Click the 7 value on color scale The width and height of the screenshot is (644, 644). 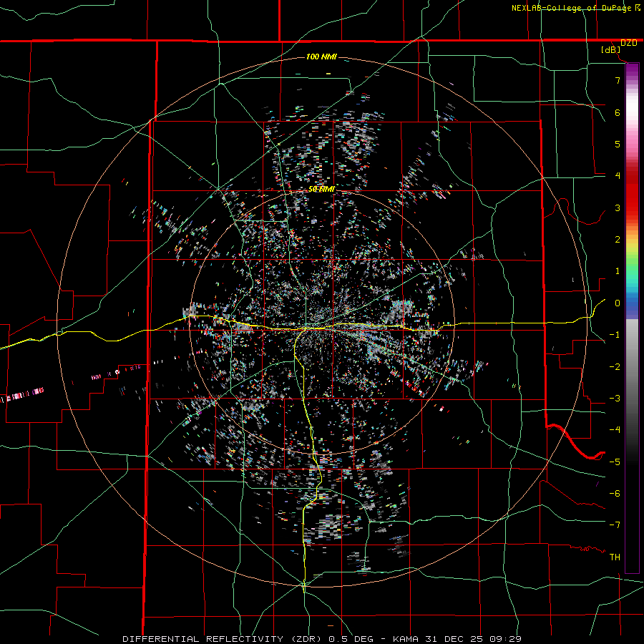coord(618,80)
